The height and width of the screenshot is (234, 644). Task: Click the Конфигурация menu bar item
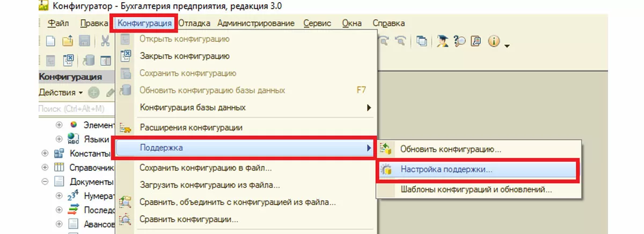pyautogui.click(x=144, y=23)
